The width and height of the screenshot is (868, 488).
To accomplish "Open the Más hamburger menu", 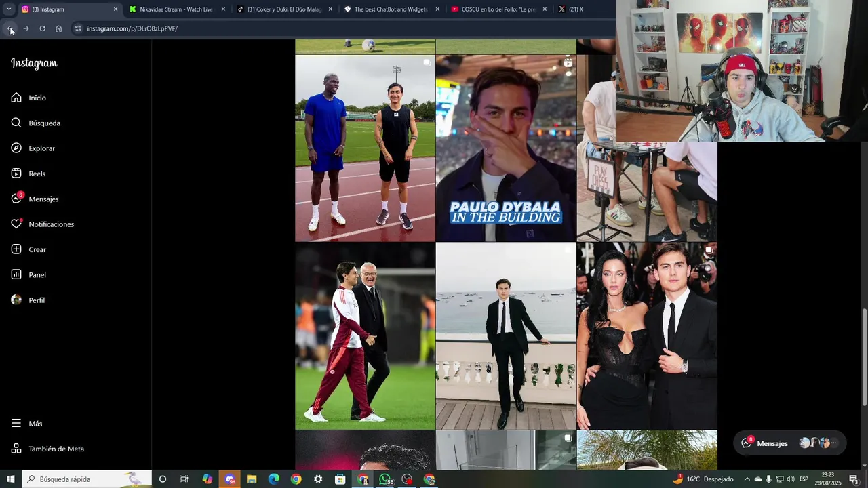I will coord(27,424).
